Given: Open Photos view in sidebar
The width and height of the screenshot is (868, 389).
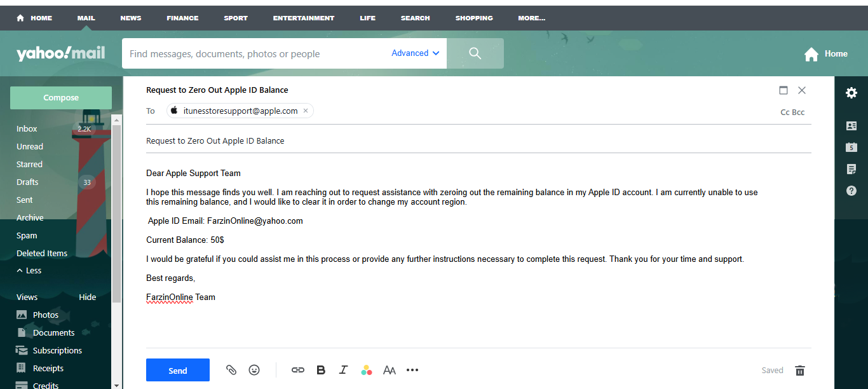Looking at the screenshot, I should pos(46,315).
